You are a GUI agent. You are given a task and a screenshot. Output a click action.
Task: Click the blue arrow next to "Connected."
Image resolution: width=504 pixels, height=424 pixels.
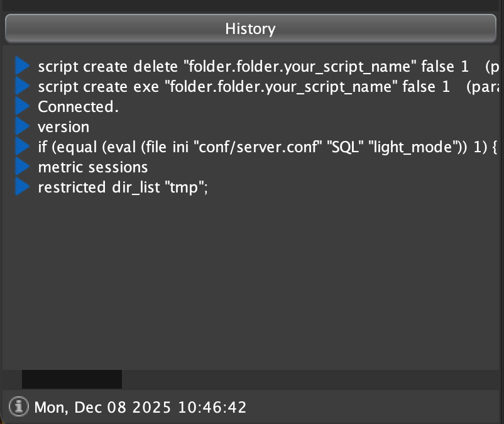click(x=23, y=106)
